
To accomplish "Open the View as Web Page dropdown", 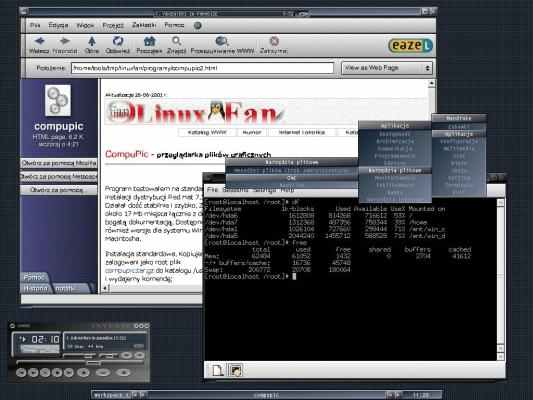I will pos(387,68).
